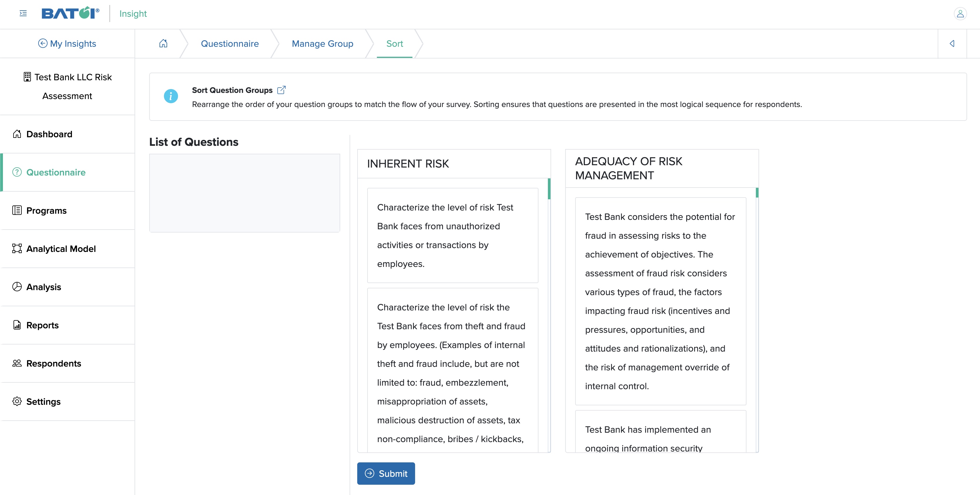Select the unauthorized activities question card

[x=453, y=235]
